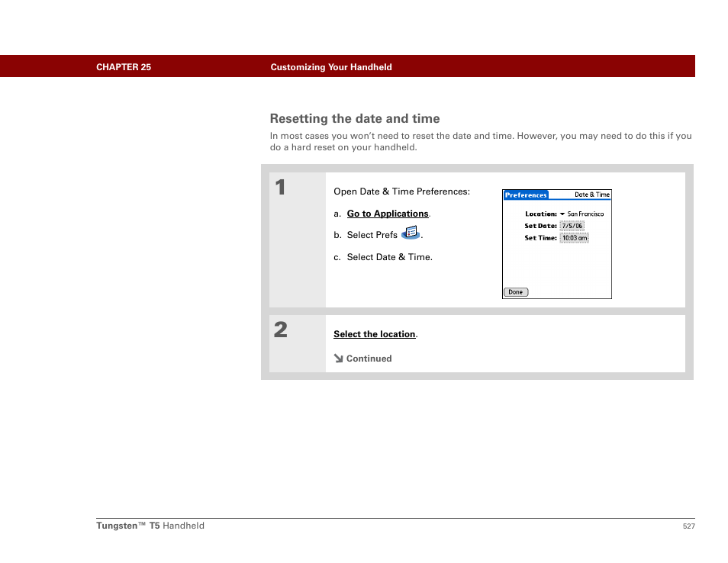Open the Date & Time category menu
This screenshot has width=728, height=563.
[592, 195]
